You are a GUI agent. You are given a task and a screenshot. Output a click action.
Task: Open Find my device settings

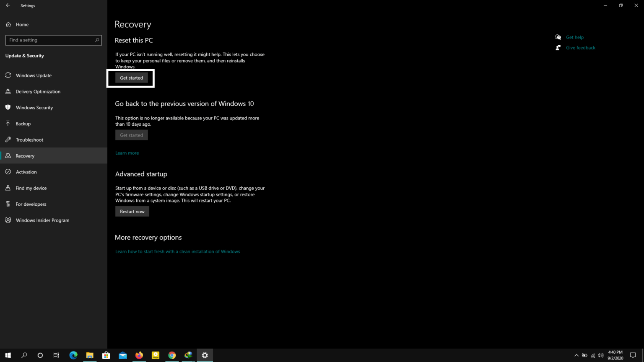click(x=31, y=188)
